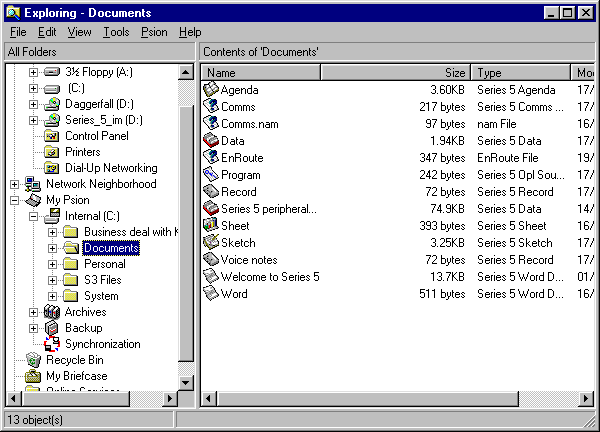
Task: Click the Synchronization icon
Action: point(52,344)
